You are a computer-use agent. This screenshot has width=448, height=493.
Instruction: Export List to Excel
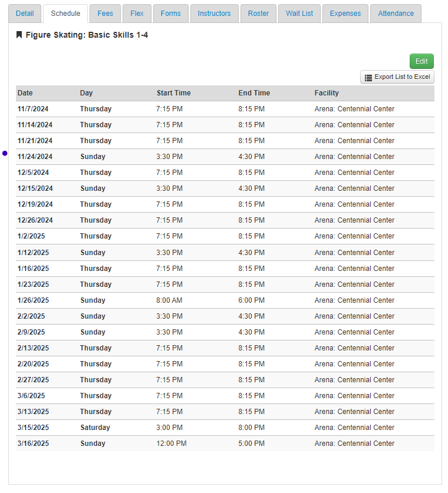397,77
